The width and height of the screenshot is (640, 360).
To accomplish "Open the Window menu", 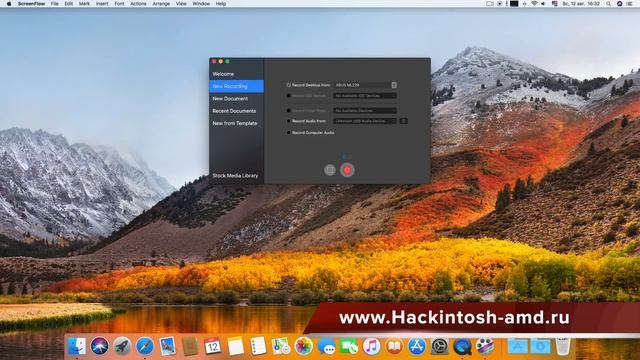I will point(201,4).
